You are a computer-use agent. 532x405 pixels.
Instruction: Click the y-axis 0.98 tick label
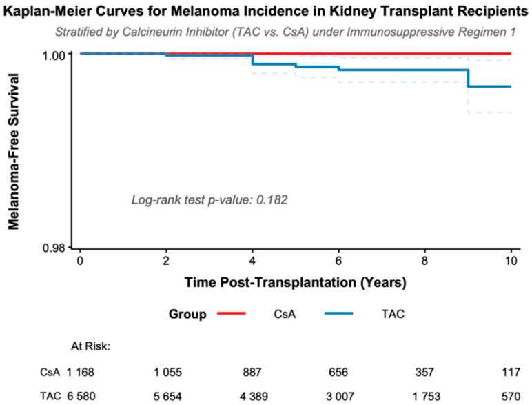pos(53,248)
